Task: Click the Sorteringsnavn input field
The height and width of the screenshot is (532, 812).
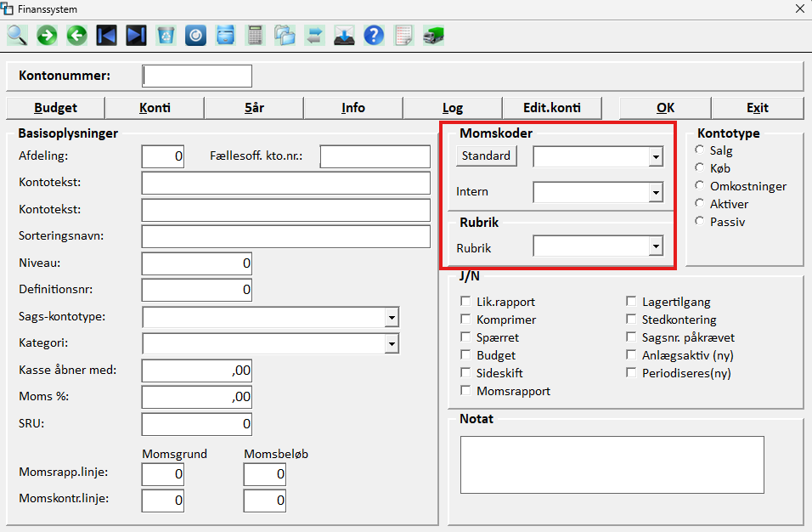Action: pos(286,237)
